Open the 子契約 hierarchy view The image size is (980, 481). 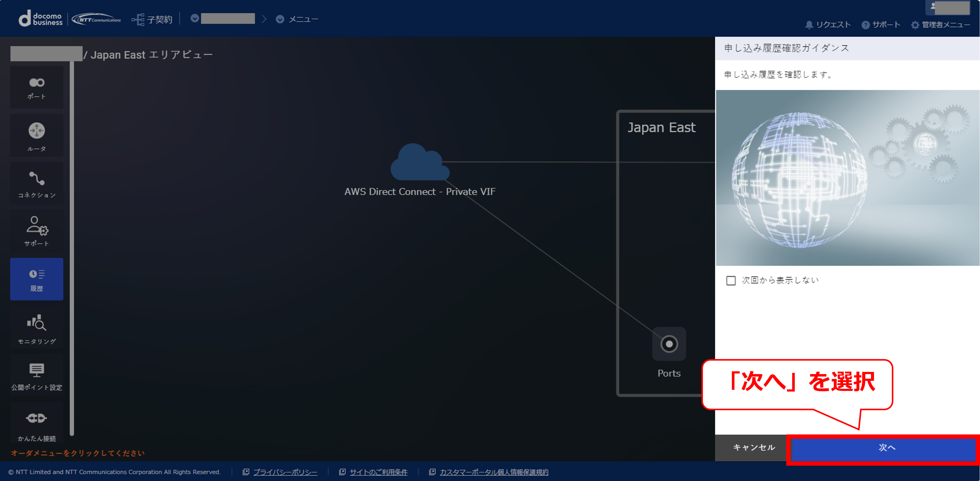[x=152, y=19]
